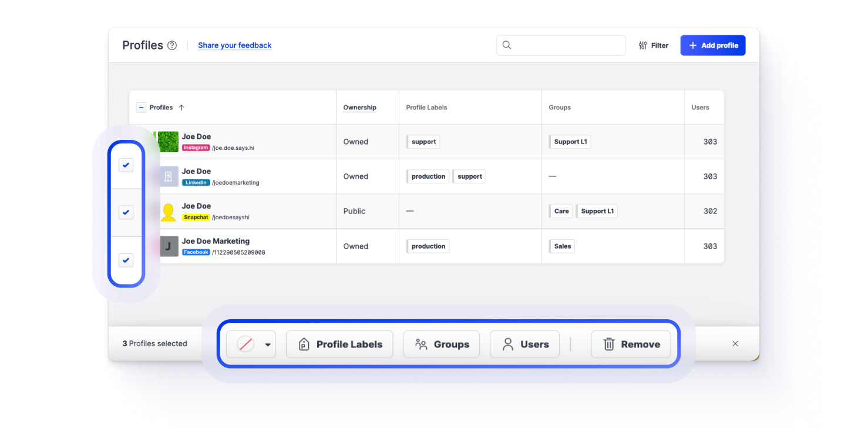Toggle the select-all checkbox in table header
The image size is (868, 428).
coord(141,108)
